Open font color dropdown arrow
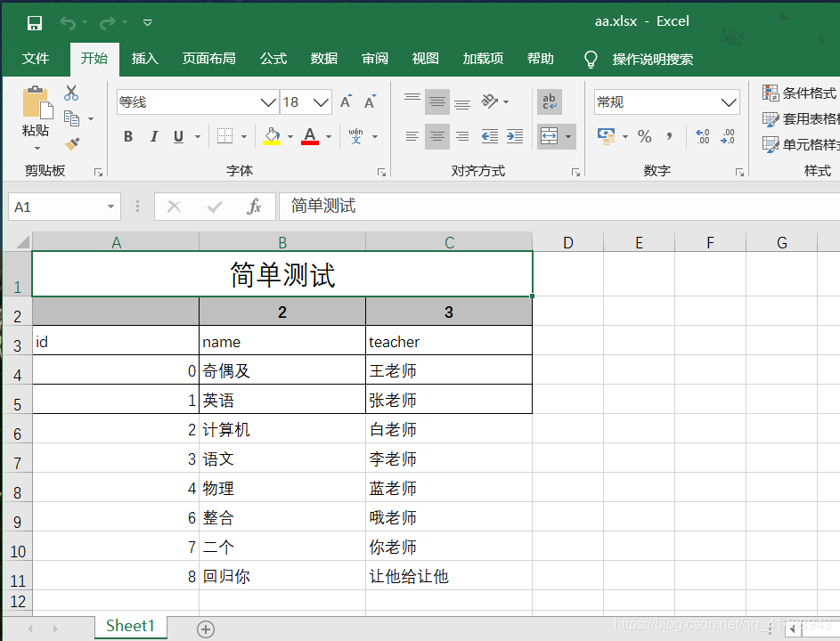 (x=329, y=136)
